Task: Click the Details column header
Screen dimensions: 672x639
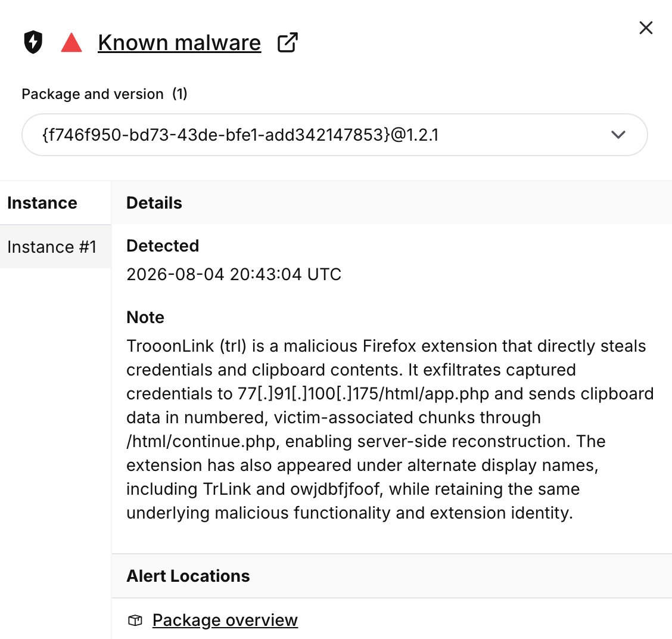Action: pos(154,203)
